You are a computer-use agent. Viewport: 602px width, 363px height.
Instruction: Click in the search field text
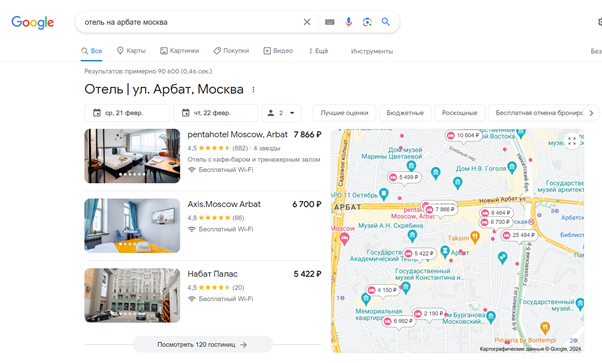point(126,22)
